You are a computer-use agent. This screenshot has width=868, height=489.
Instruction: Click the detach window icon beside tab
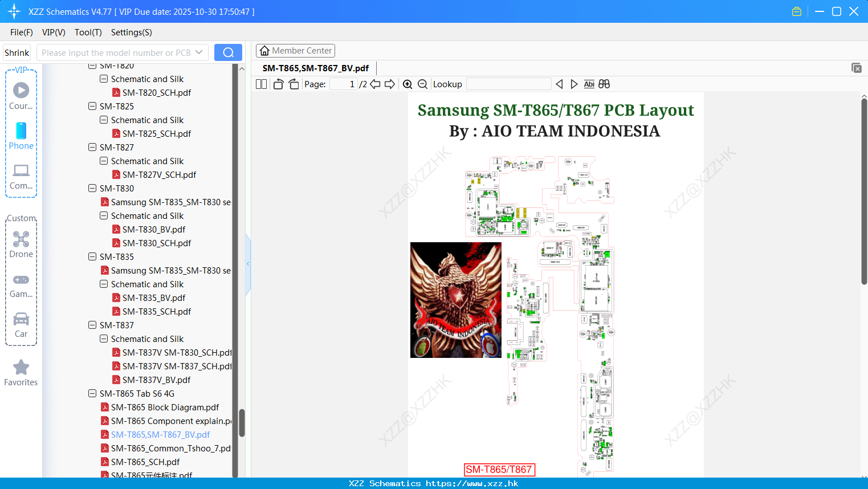pos(857,68)
